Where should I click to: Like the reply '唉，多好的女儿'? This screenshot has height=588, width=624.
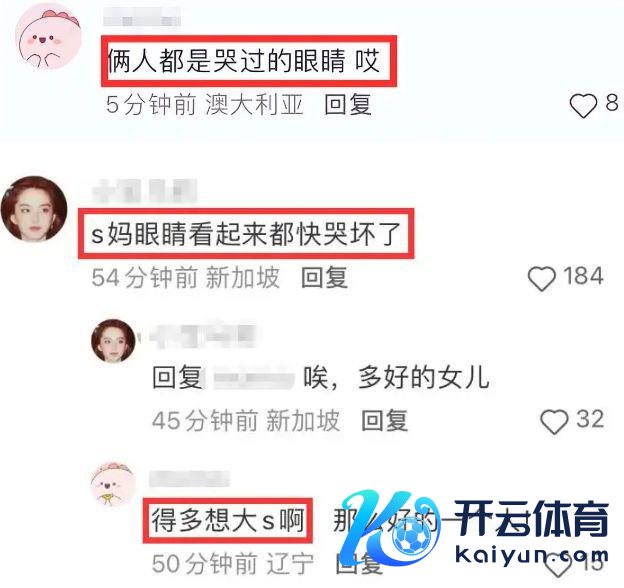(554, 421)
